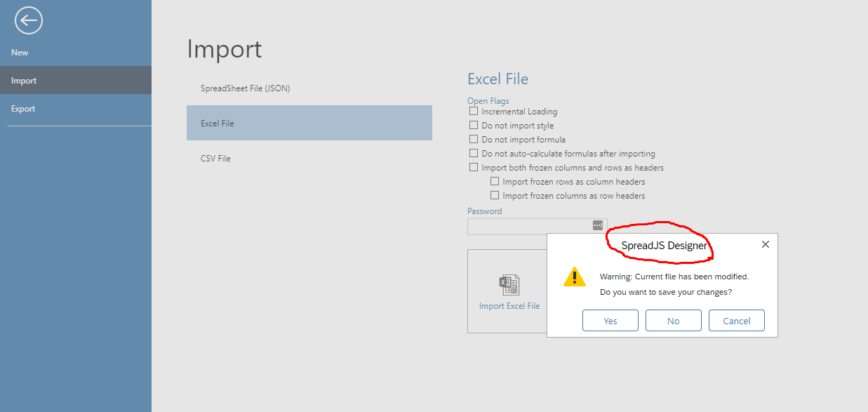Click the Excel File heading text
This screenshot has width=868, height=412.
click(x=498, y=79)
